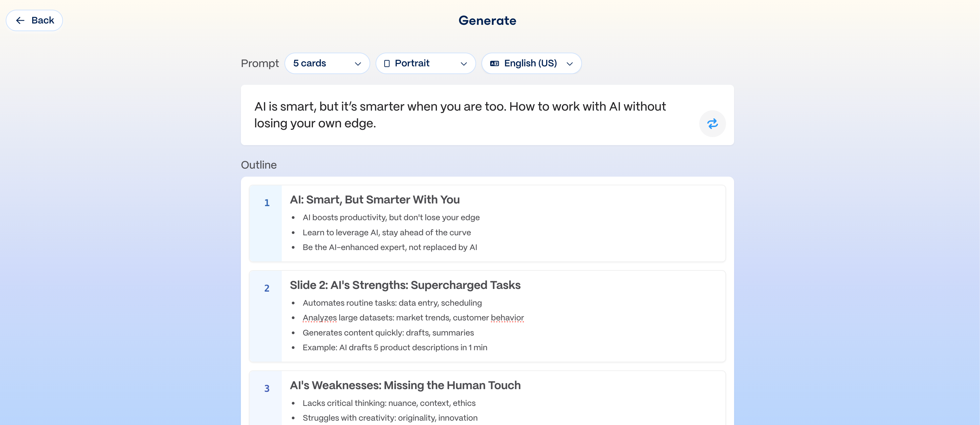This screenshot has width=980, height=425.
Task: Click bullet 'Learn to leverage AI' line
Action: (x=387, y=233)
